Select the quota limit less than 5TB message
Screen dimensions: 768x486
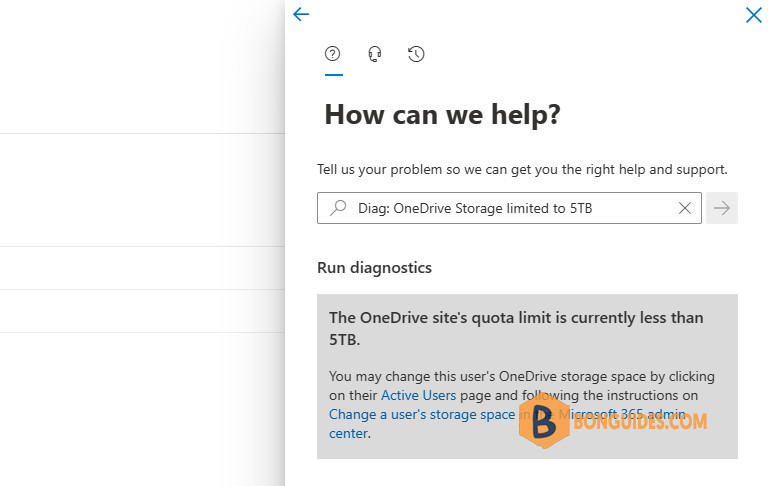tap(516, 328)
